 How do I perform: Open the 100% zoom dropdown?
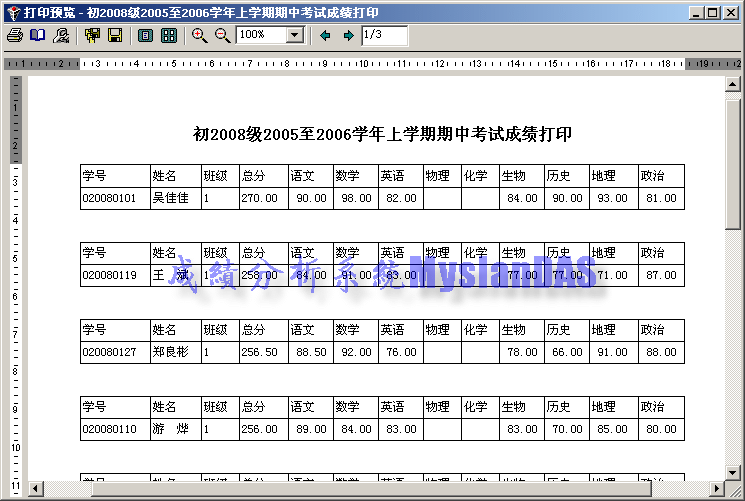294,35
